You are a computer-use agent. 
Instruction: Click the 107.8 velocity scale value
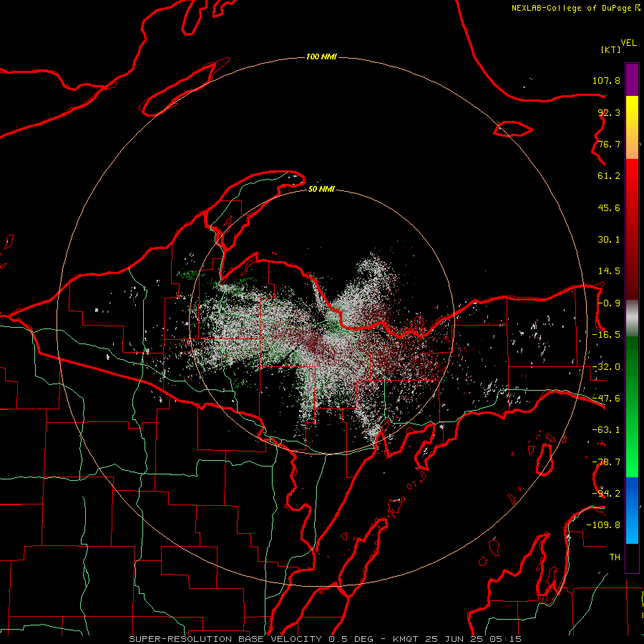tap(606, 81)
